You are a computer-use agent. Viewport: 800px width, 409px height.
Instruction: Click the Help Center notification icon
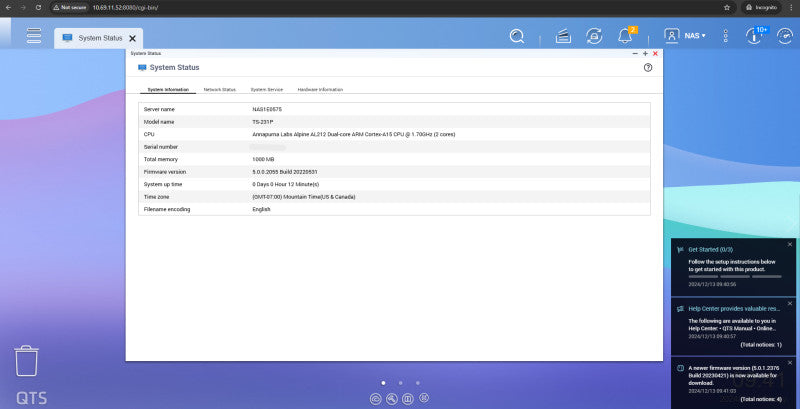point(680,309)
